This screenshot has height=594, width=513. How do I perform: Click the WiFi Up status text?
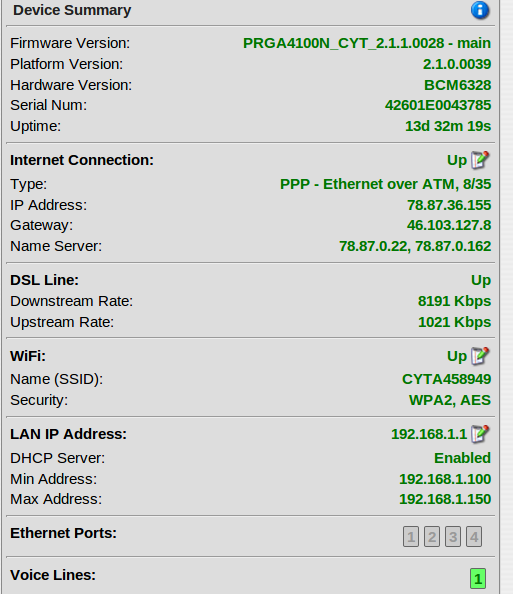click(457, 356)
